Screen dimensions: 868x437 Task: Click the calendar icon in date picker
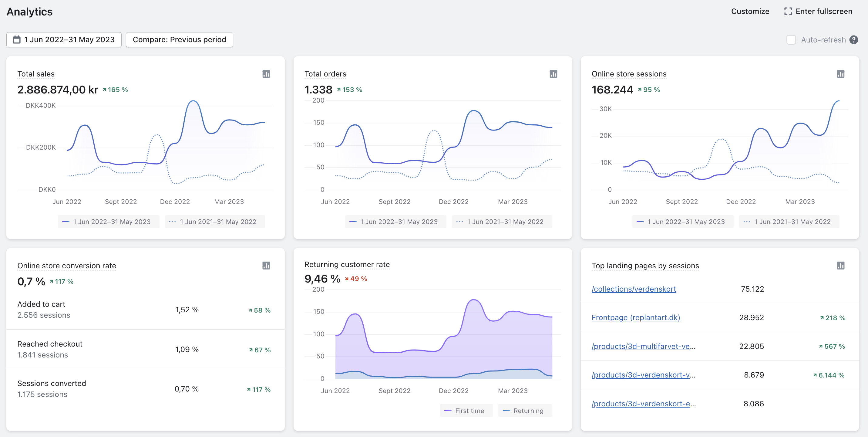point(16,40)
